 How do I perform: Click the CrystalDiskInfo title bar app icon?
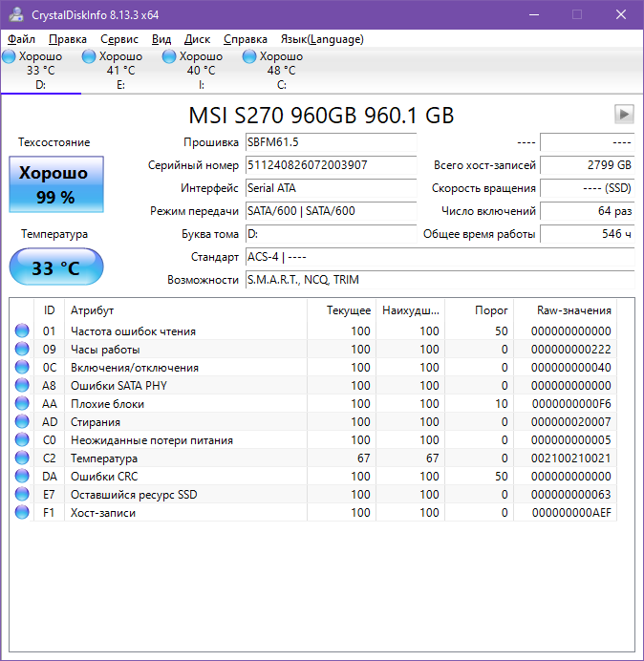coord(16,14)
